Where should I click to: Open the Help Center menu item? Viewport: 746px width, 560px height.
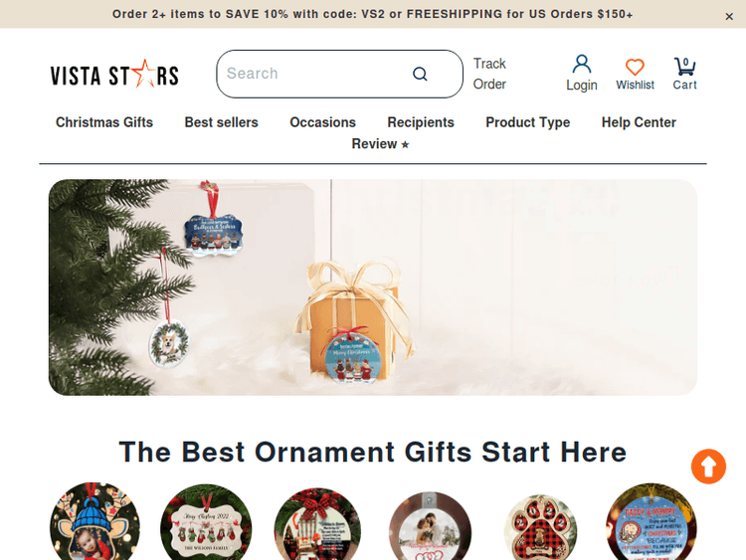[639, 122]
